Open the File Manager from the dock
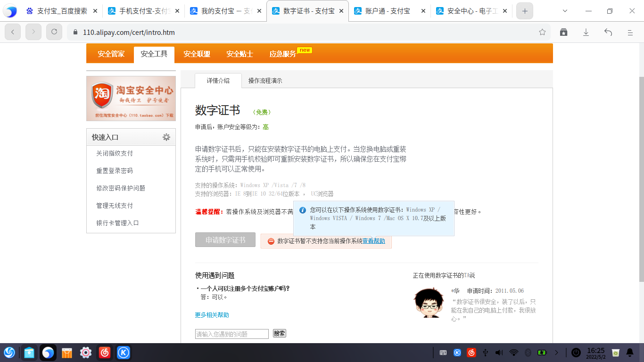The width and height of the screenshot is (644, 362). pyautogui.click(x=29, y=352)
